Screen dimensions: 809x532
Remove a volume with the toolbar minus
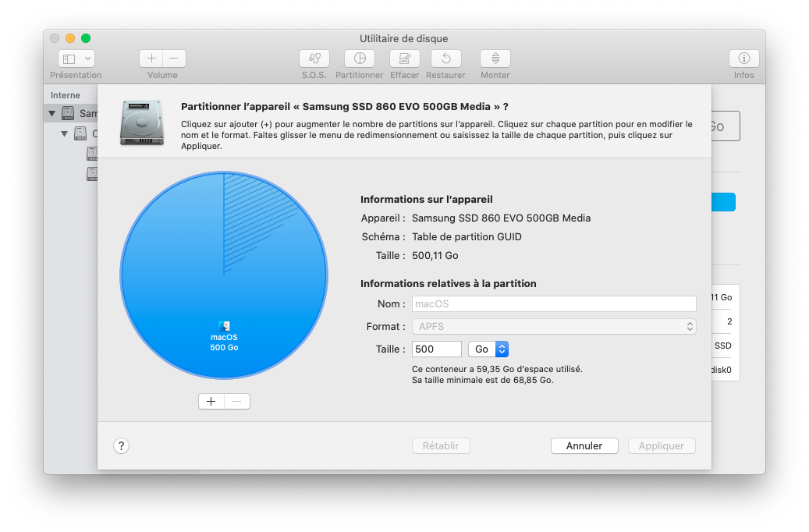[174, 59]
